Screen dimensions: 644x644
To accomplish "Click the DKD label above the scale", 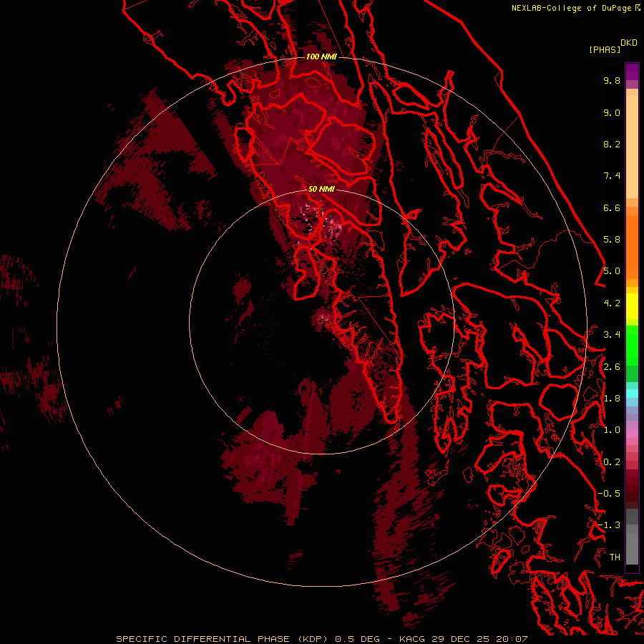I will pyautogui.click(x=629, y=43).
